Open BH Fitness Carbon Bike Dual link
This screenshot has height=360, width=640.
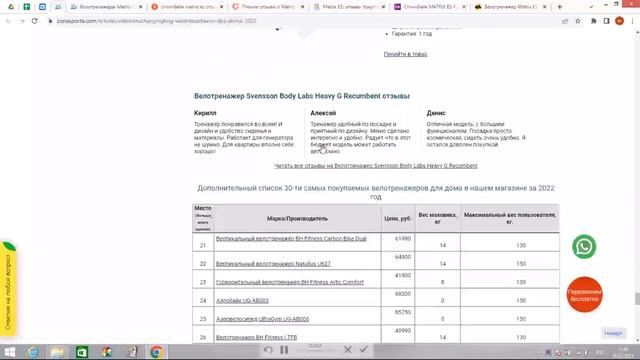(x=291, y=238)
